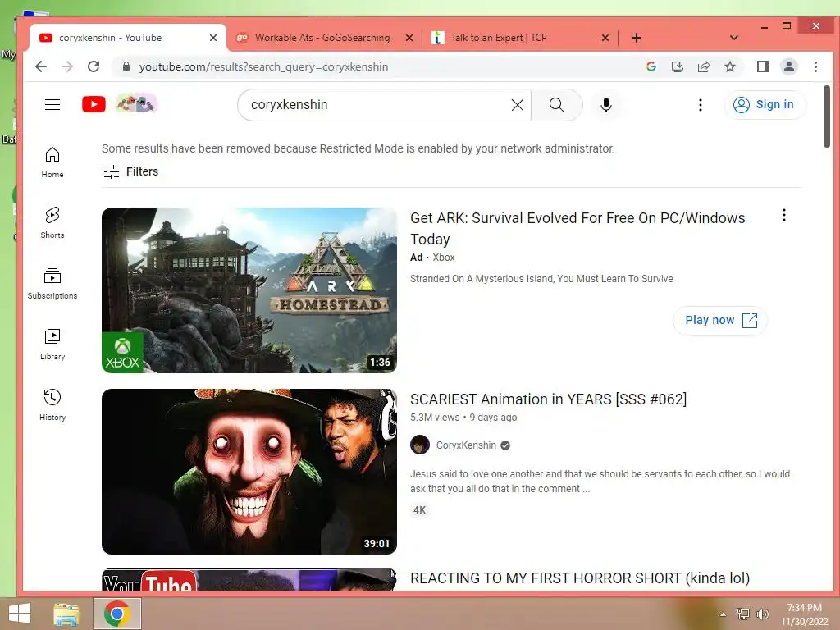Open SCARIEST Animation in YEARS video title
The height and width of the screenshot is (630, 840).
click(548, 399)
